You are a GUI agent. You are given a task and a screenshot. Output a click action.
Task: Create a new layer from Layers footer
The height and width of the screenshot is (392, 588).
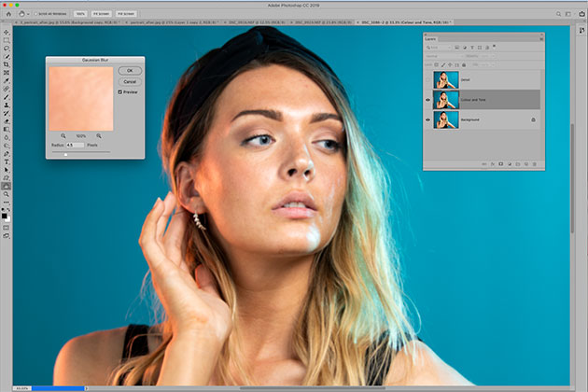pyautogui.click(x=526, y=164)
